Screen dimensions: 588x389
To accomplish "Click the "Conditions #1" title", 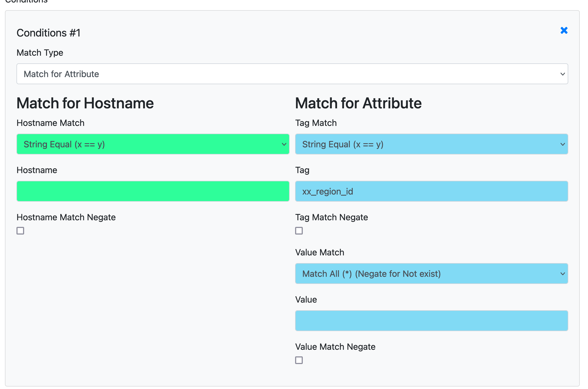I will tap(48, 33).
